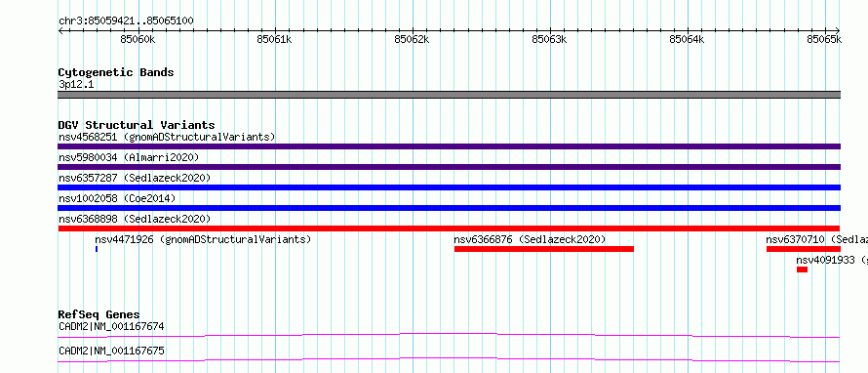The image size is (868, 373).
Task: Click the right arrowhead of the ruler
Action: click(838, 30)
